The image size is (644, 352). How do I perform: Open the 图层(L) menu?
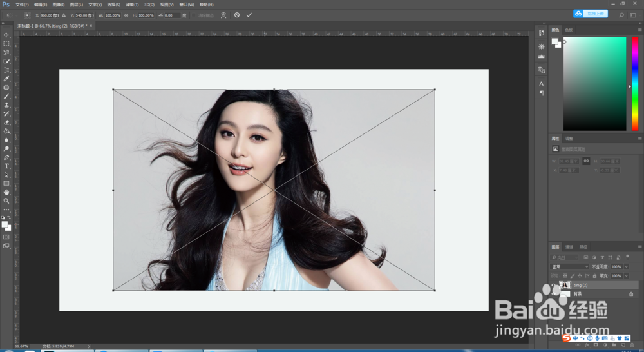tap(77, 5)
